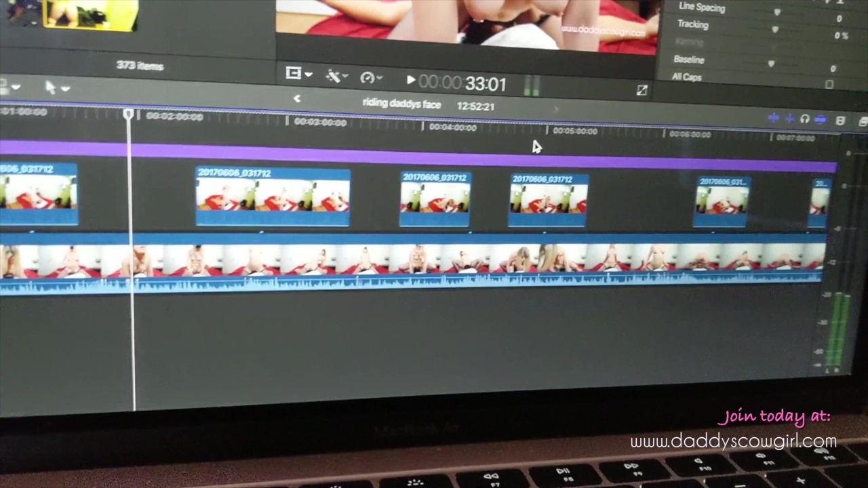
Task: Open the Transform tool dropdown
Action: click(x=298, y=74)
